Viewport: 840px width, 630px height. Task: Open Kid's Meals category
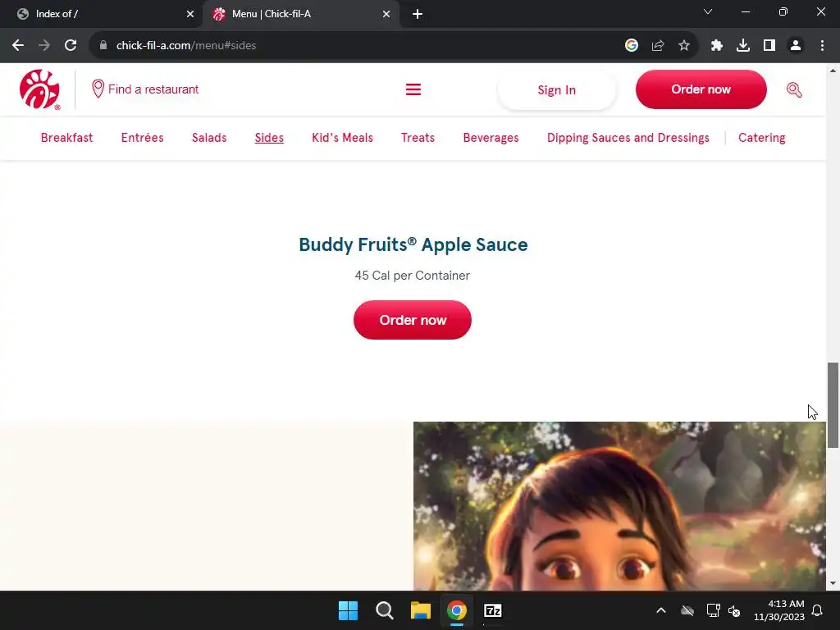click(342, 138)
